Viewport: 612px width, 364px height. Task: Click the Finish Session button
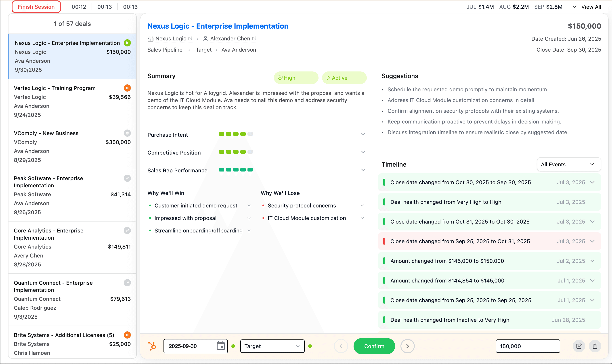[36, 7]
